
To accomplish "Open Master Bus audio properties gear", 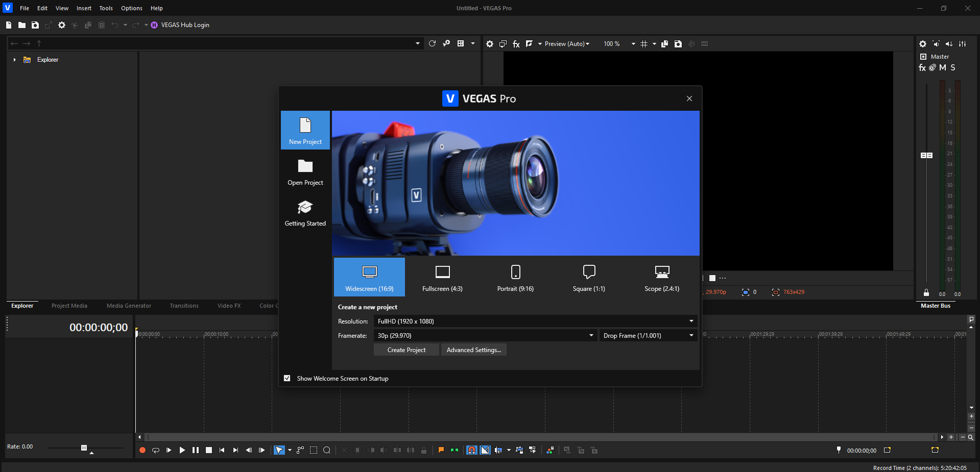I will pyautogui.click(x=923, y=44).
